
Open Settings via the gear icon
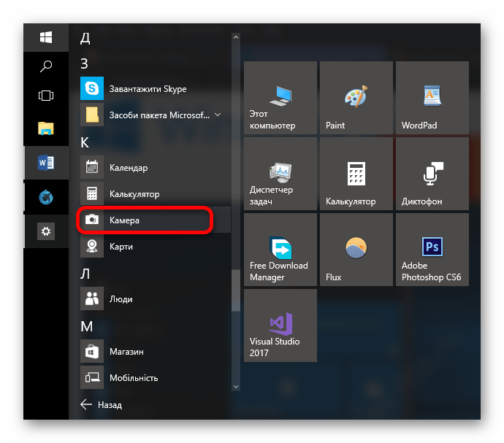pos(46,231)
